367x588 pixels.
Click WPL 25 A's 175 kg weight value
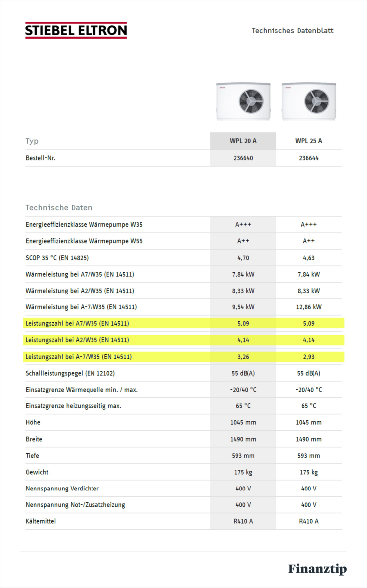point(309,472)
